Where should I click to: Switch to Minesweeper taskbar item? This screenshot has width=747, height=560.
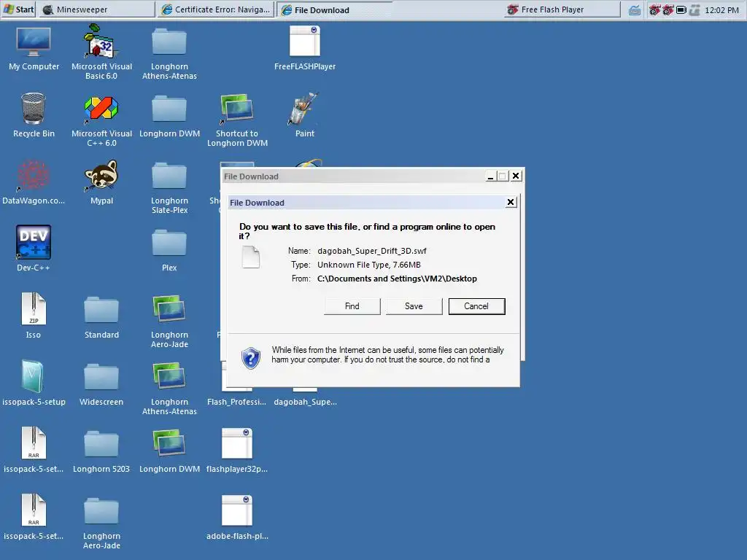coord(97,9)
